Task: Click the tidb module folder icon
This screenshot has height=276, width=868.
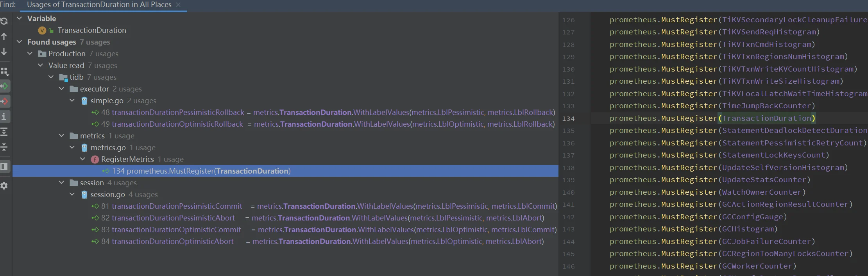Action: point(63,77)
